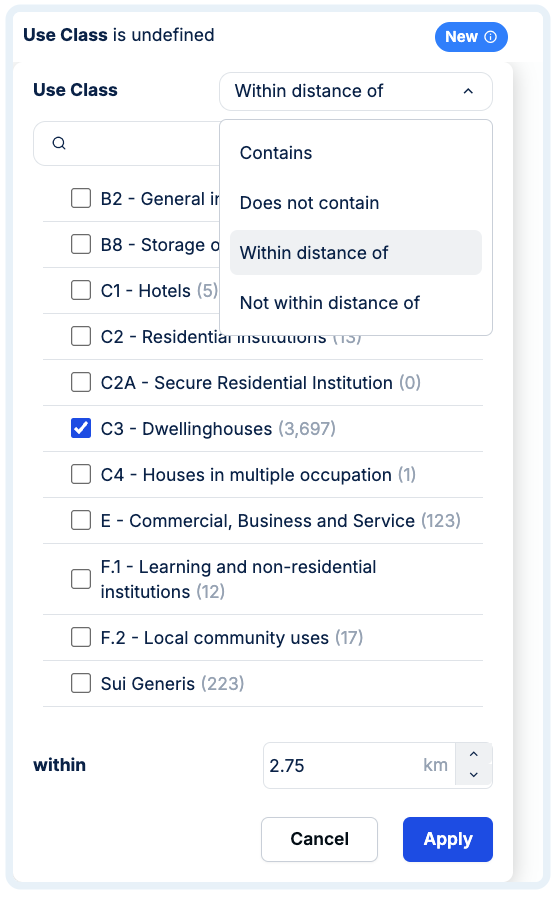Increase the km distance with up arrow

[474, 754]
